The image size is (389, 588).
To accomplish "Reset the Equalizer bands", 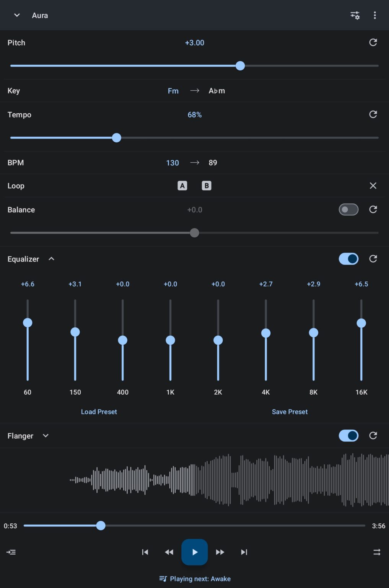I will pos(373,259).
